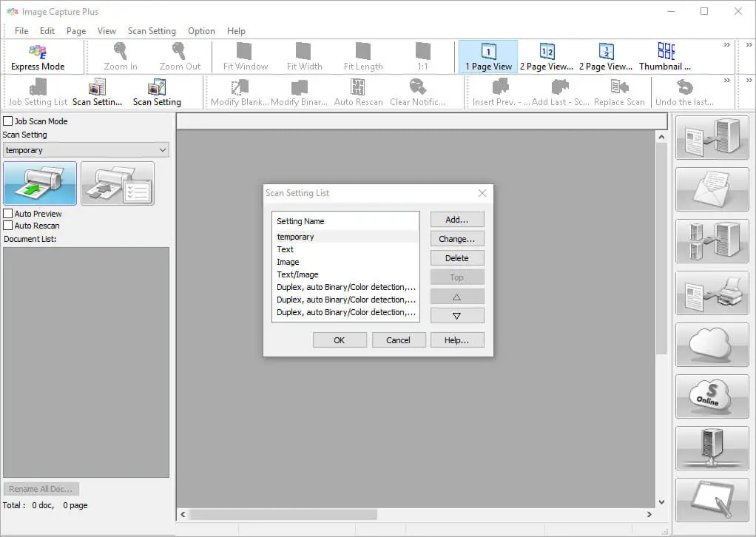Click the Rename All Doc... button
The height and width of the screenshot is (537, 756).
click(41, 489)
